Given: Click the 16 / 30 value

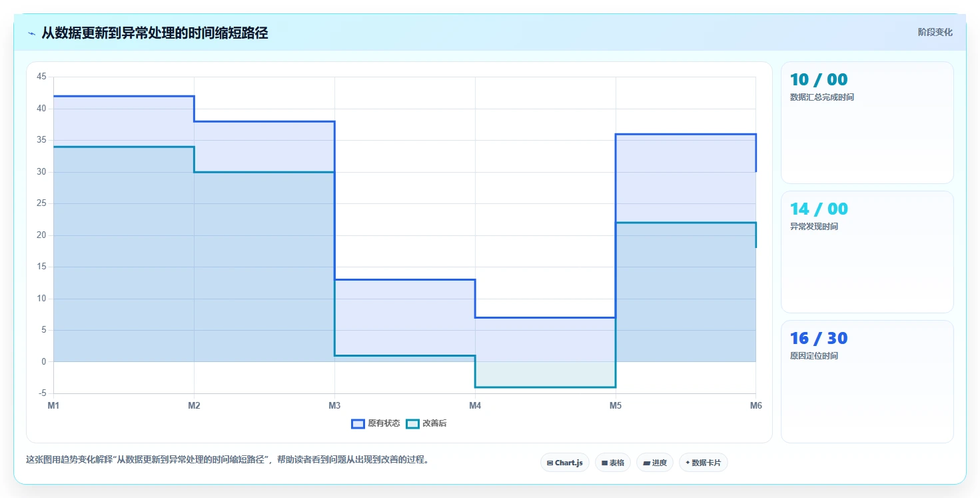Looking at the screenshot, I should coord(819,339).
